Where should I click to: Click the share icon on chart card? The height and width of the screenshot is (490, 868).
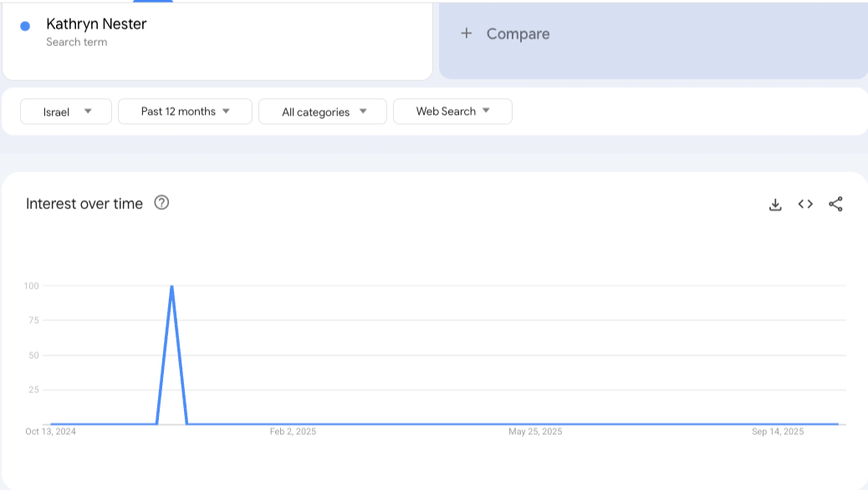(x=835, y=204)
